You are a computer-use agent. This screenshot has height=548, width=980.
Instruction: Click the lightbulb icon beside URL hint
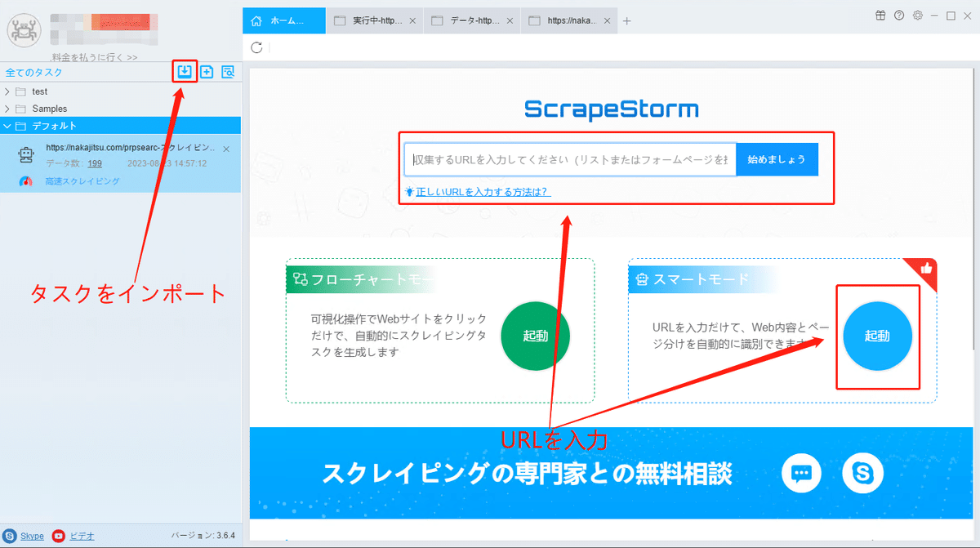coord(410,192)
